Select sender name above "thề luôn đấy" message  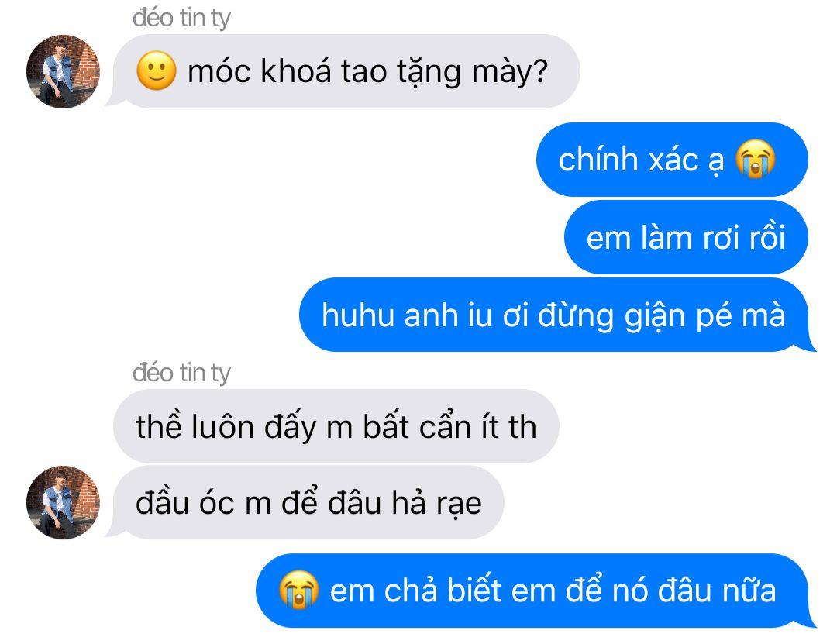(181, 372)
